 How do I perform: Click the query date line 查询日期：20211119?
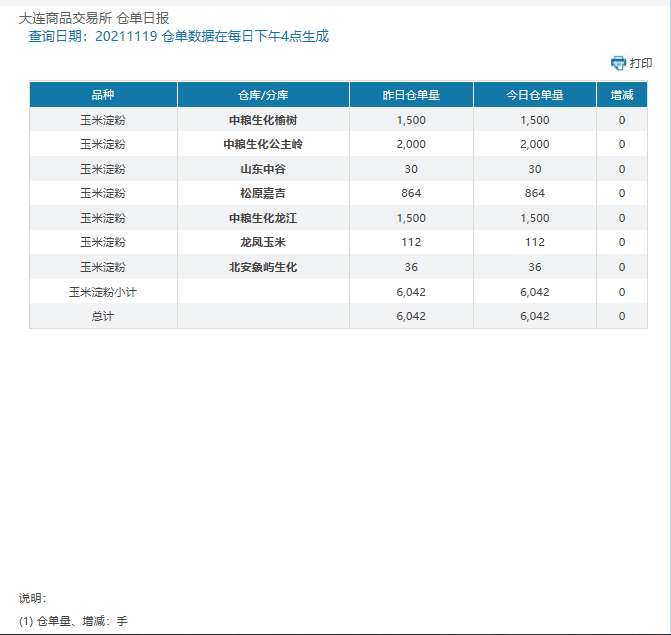coord(93,36)
